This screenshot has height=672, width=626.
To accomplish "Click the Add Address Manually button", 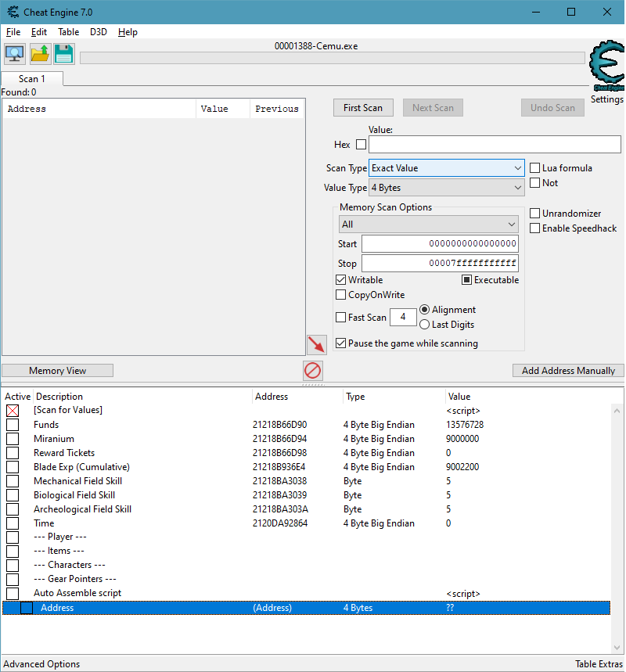I will tap(568, 371).
